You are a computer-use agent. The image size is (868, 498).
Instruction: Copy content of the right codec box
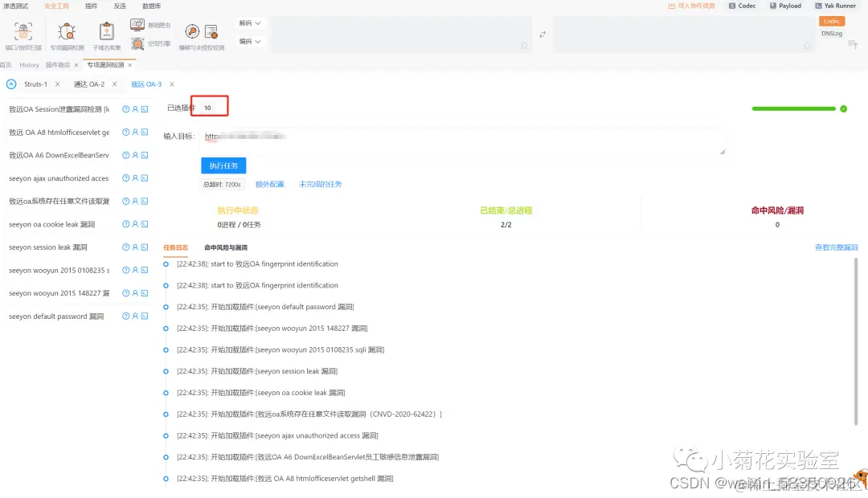tap(807, 45)
